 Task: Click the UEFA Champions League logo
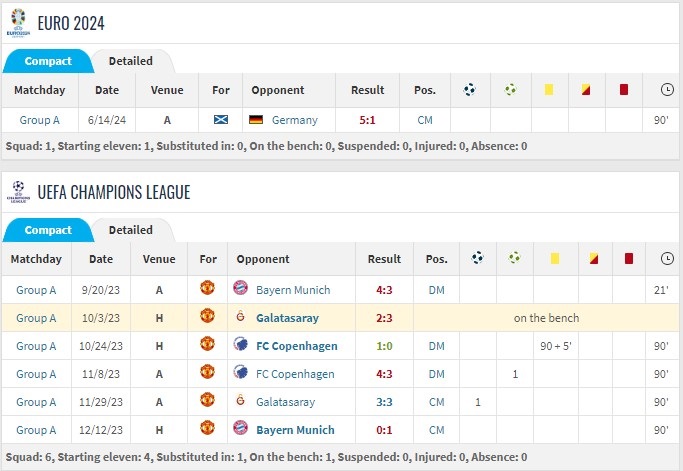point(18,192)
